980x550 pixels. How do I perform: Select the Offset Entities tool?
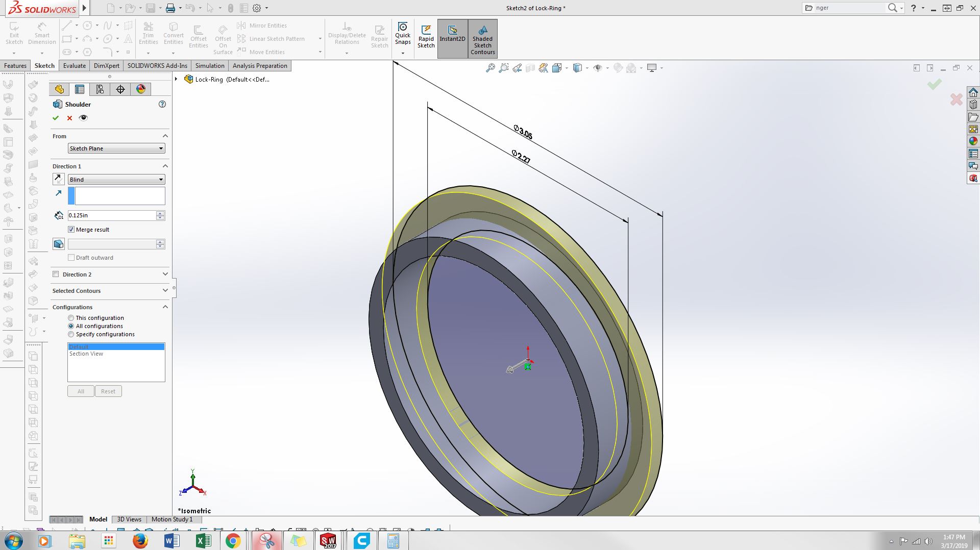pyautogui.click(x=199, y=37)
